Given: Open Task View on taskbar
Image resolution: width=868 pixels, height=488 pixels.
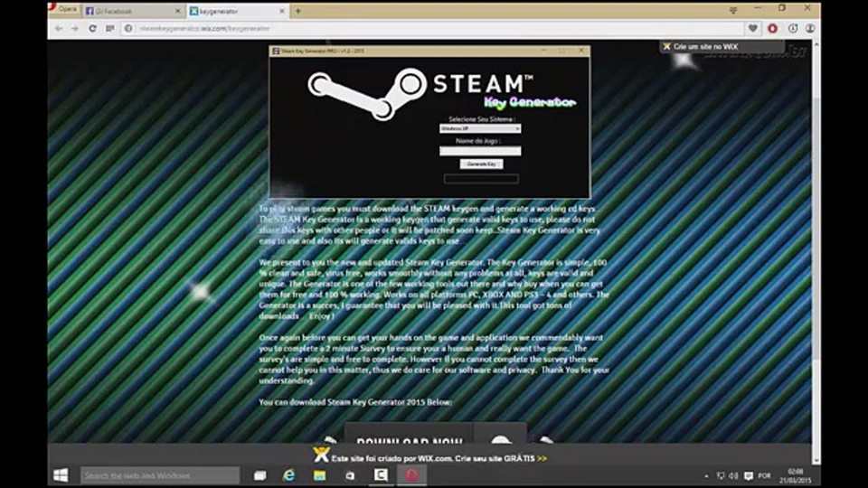Looking at the screenshot, I should pyautogui.click(x=259, y=475).
